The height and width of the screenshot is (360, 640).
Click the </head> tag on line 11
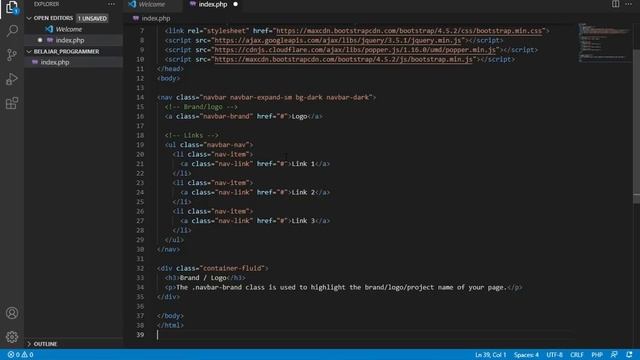(x=170, y=69)
